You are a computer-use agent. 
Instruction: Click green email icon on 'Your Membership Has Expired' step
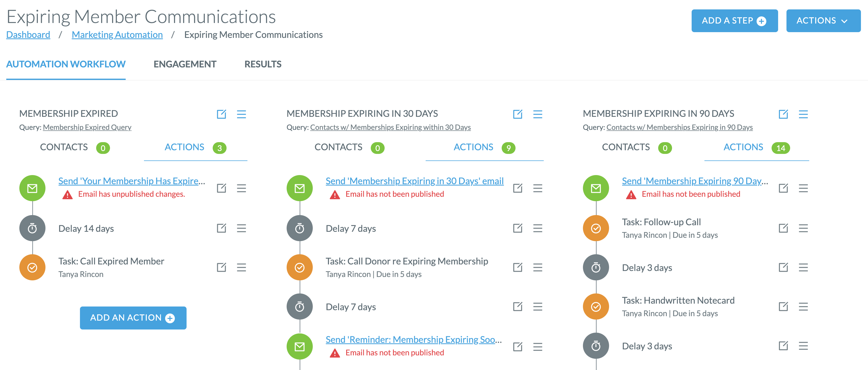click(x=32, y=188)
